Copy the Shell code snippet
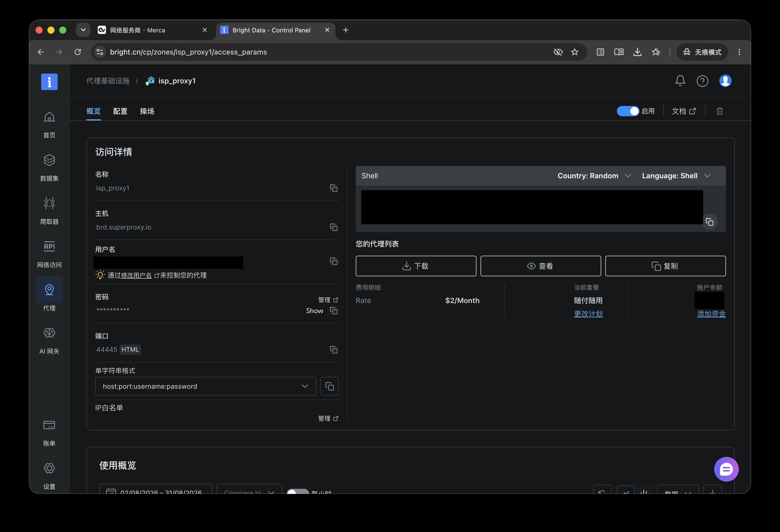This screenshot has width=780, height=532. 710,222
